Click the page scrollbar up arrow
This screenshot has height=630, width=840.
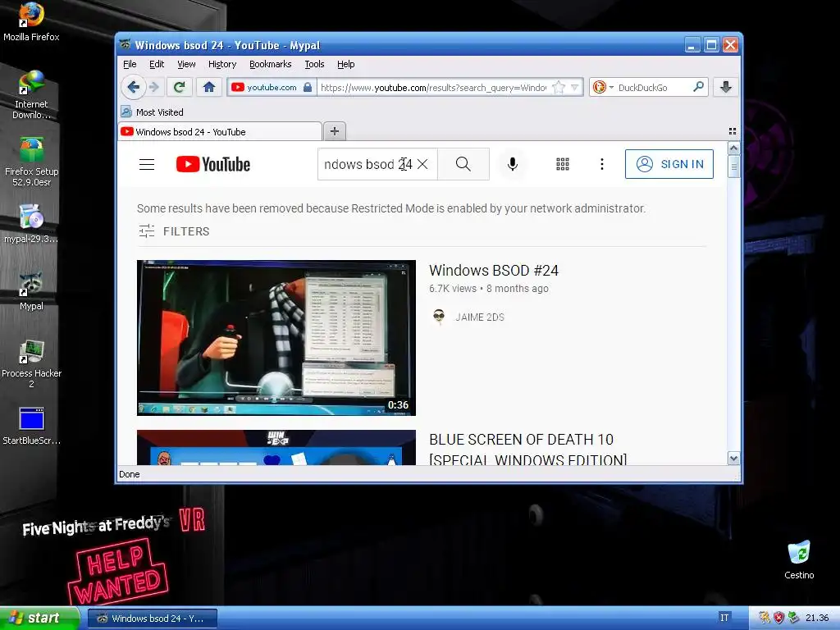(733, 148)
